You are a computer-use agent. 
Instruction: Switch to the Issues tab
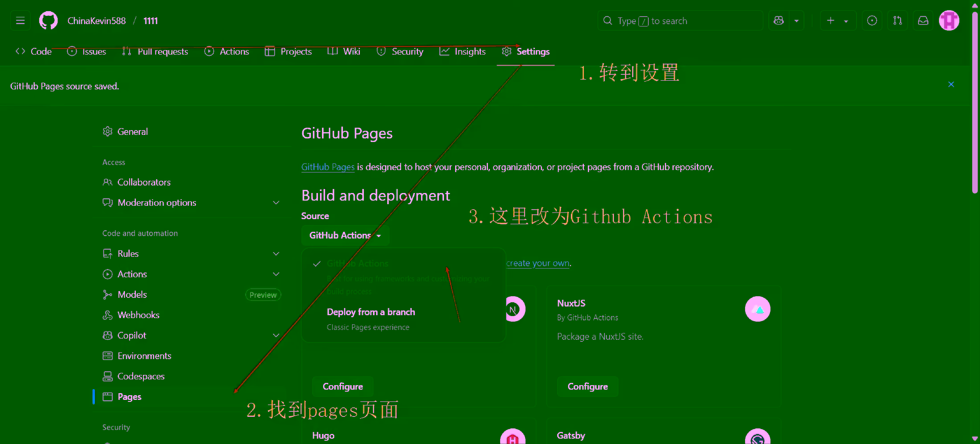coord(86,51)
